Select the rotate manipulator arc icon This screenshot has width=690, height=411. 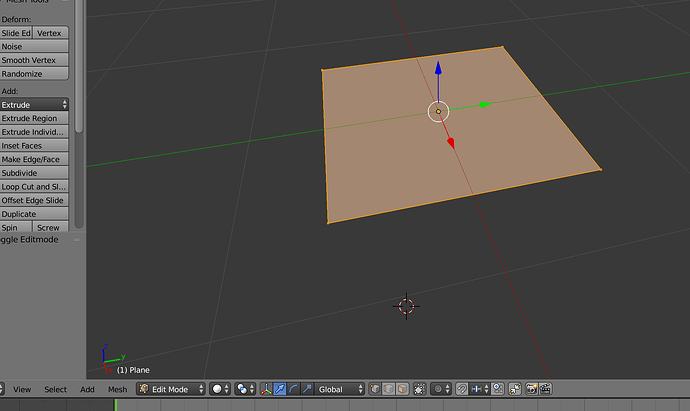click(293, 389)
